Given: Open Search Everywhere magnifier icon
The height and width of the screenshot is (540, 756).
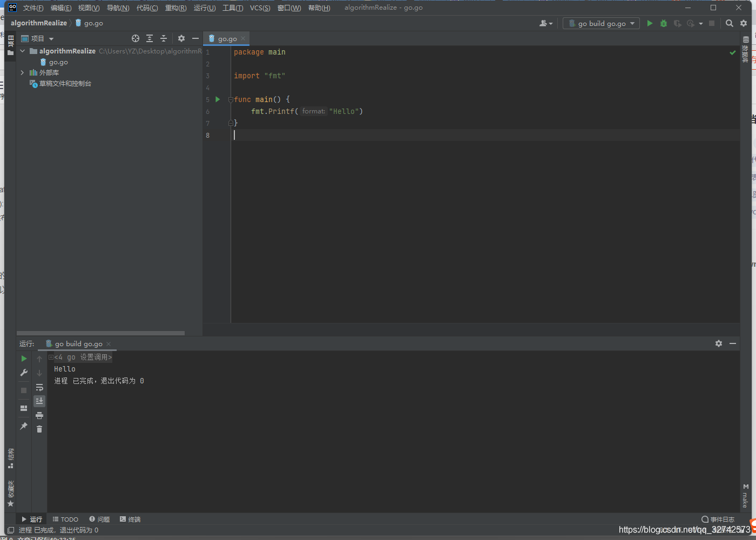Looking at the screenshot, I should point(730,23).
